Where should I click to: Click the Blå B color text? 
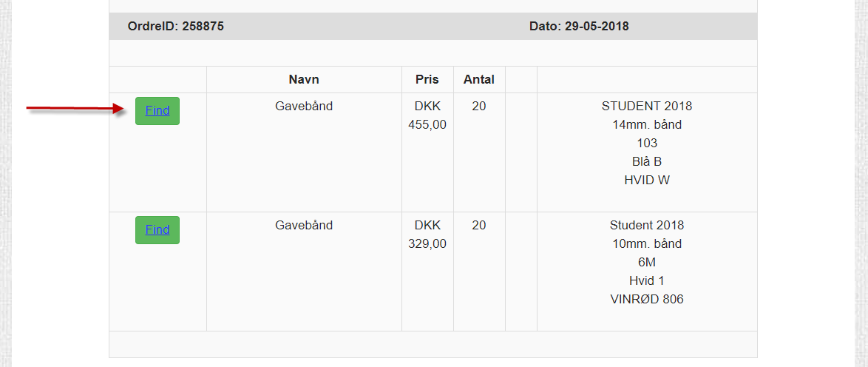[647, 162]
